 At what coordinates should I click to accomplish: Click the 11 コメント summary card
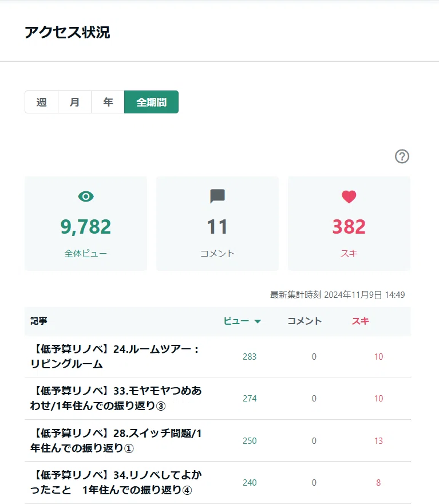coord(217,223)
